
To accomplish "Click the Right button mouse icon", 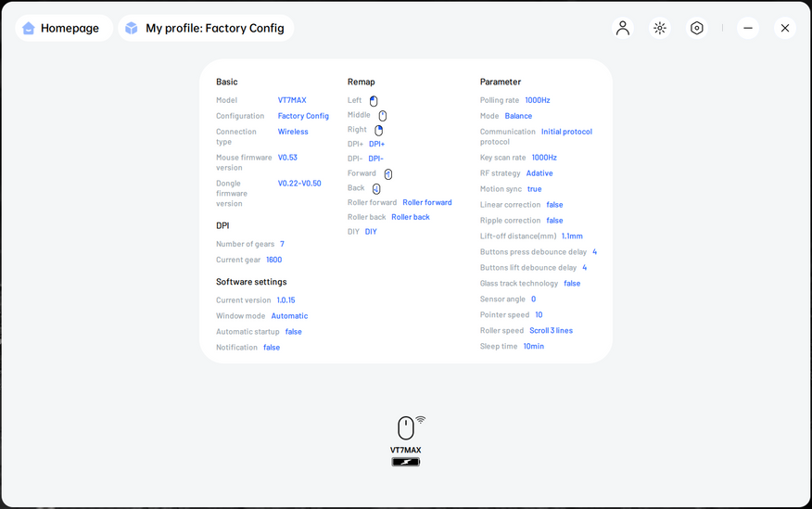I will click(x=378, y=131).
